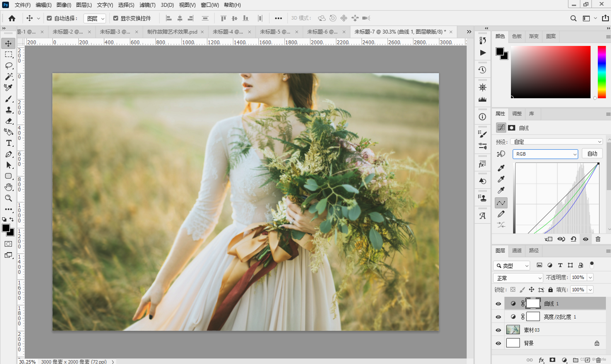Image resolution: width=611 pixels, height=364 pixels.
Task: Open the RGB channel dropdown
Action: coord(545,154)
